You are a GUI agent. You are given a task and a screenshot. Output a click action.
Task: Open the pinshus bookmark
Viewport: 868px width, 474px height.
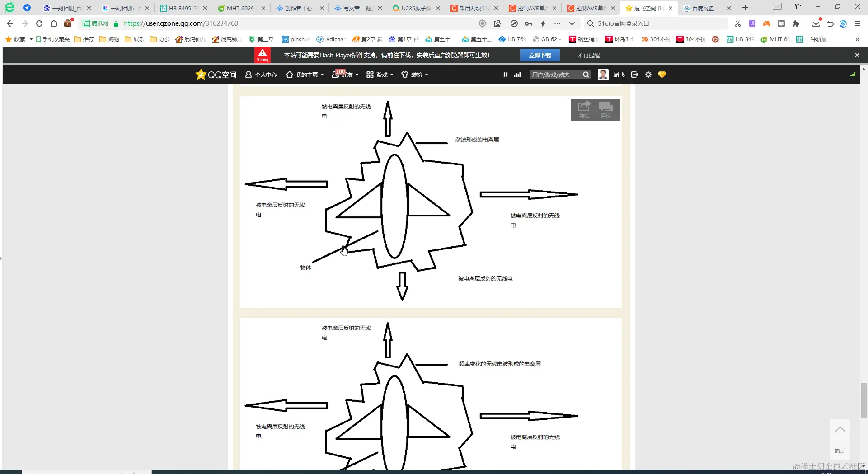click(x=296, y=39)
